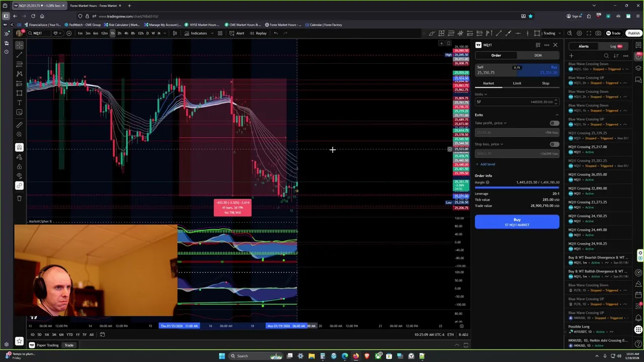Open Stop loss price type dropdown
The image size is (644, 362).
point(489,144)
